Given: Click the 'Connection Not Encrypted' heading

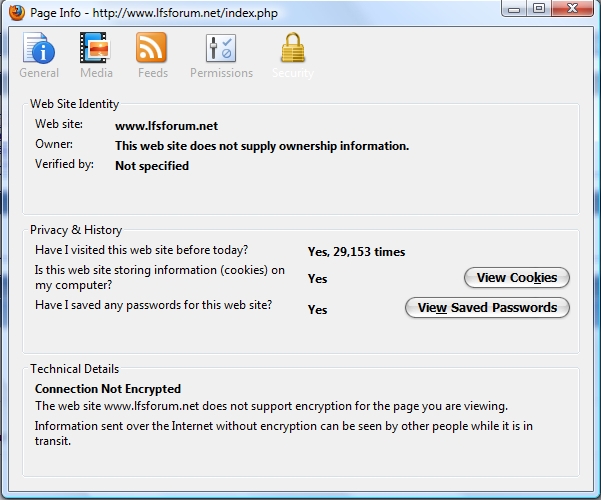Looking at the screenshot, I should tap(108, 389).
